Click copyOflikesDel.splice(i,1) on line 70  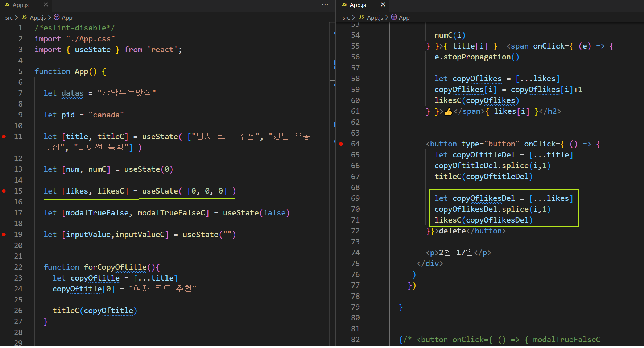point(492,209)
